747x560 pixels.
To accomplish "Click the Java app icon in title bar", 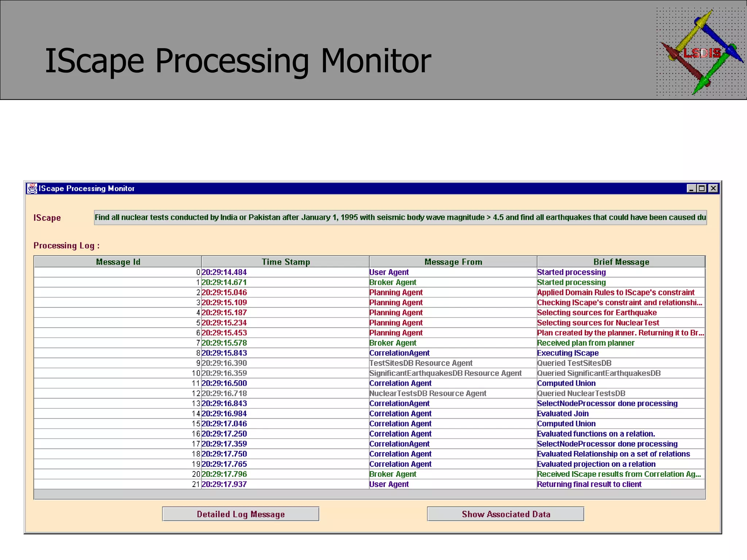I will [32, 188].
